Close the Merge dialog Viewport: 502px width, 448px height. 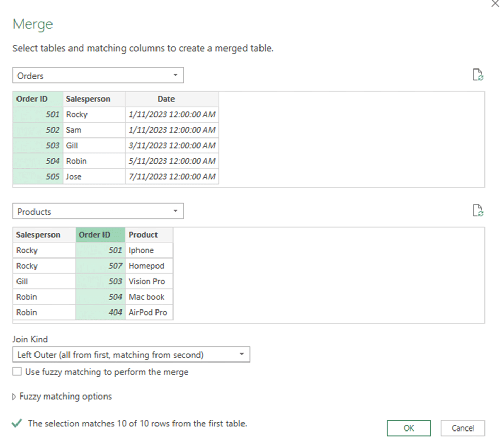coord(495,4)
